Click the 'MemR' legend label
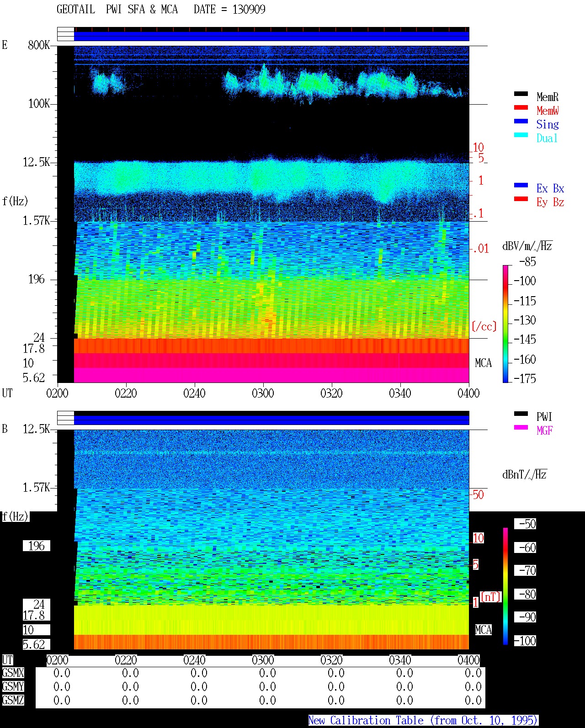This screenshot has width=585, height=728. point(548,97)
